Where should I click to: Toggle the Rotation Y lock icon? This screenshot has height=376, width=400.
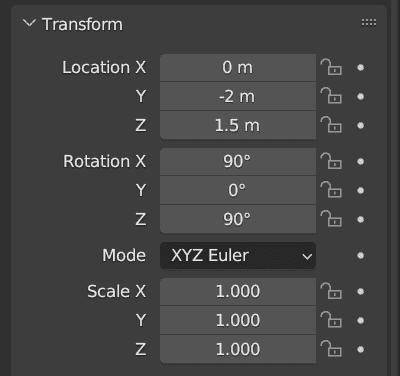tap(331, 190)
